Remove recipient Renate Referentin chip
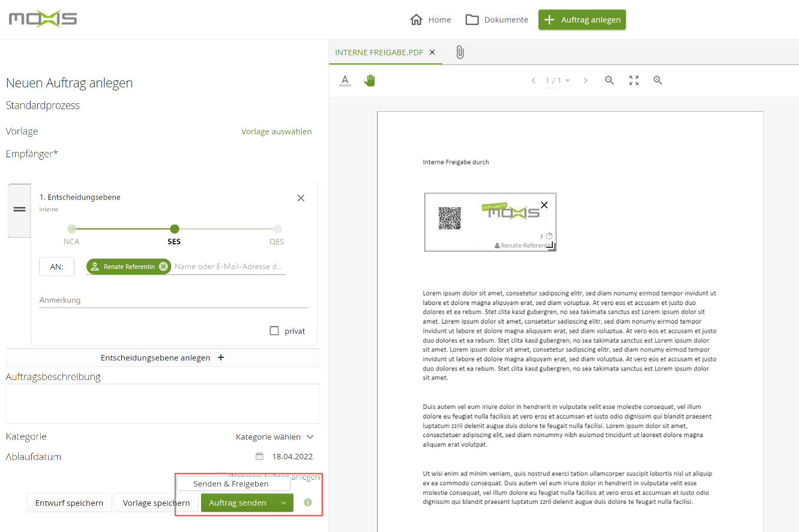The height and width of the screenshot is (532, 799). (x=163, y=267)
